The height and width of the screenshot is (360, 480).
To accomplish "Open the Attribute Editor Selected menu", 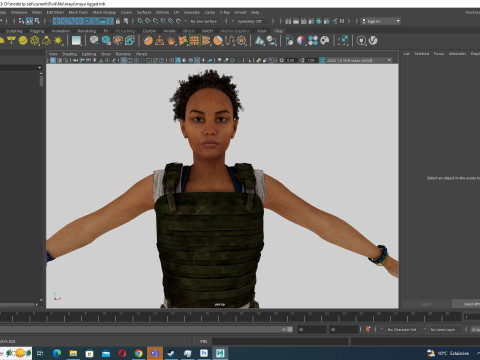I will pos(422,54).
